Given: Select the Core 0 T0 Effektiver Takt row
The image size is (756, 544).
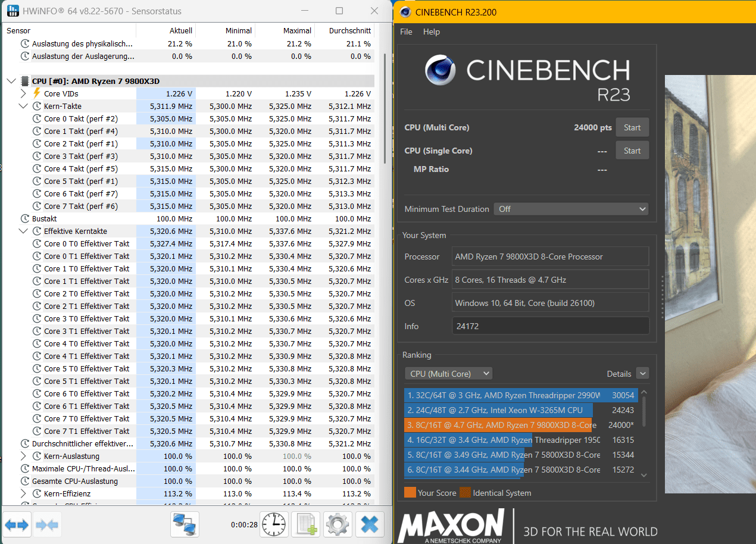Looking at the screenshot, I should [x=189, y=243].
